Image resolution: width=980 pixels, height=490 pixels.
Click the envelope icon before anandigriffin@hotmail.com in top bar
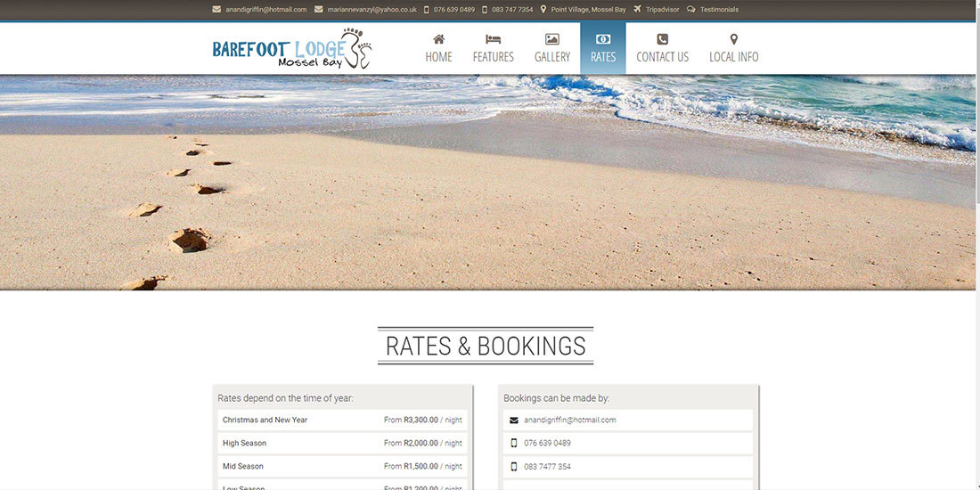pos(216,10)
